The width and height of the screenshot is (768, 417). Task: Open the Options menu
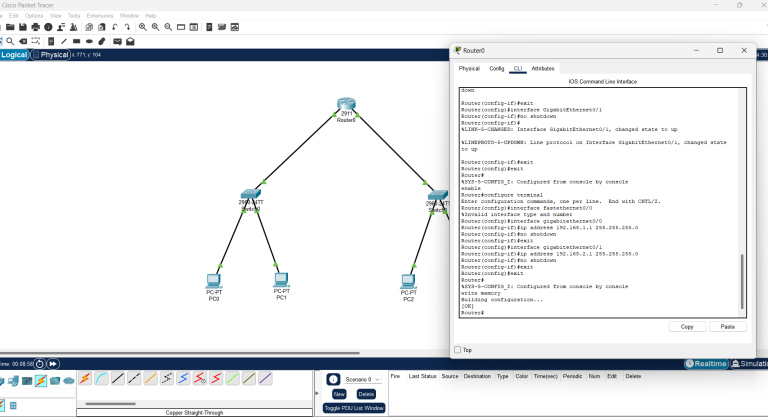[x=34, y=16]
